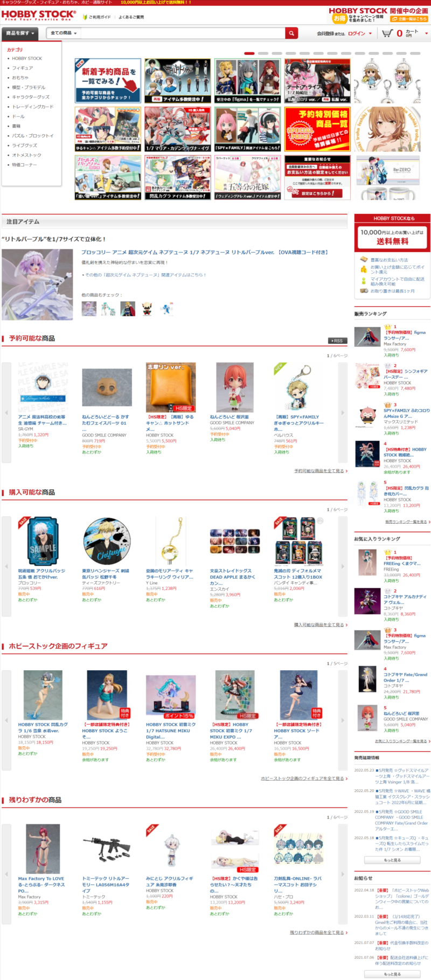Open the shopping cart icon

click(387, 33)
